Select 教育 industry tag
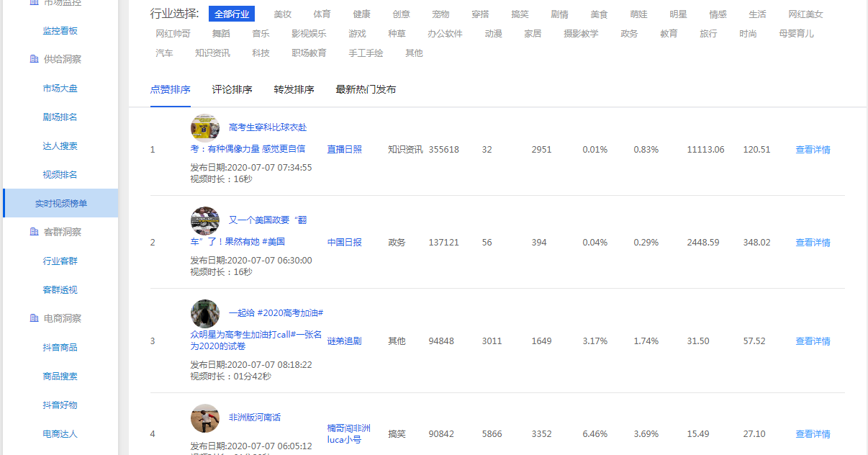Image resolution: width=868 pixels, height=455 pixels. click(669, 33)
